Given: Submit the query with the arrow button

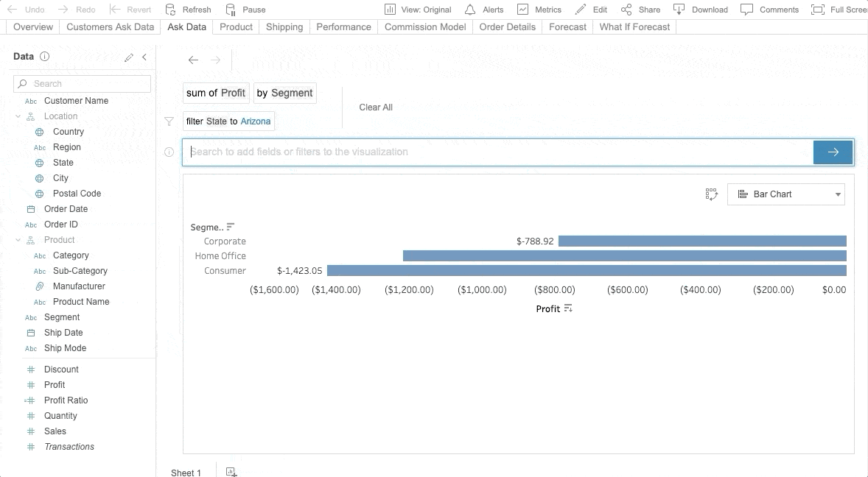Looking at the screenshot, I should click(833, 152).
